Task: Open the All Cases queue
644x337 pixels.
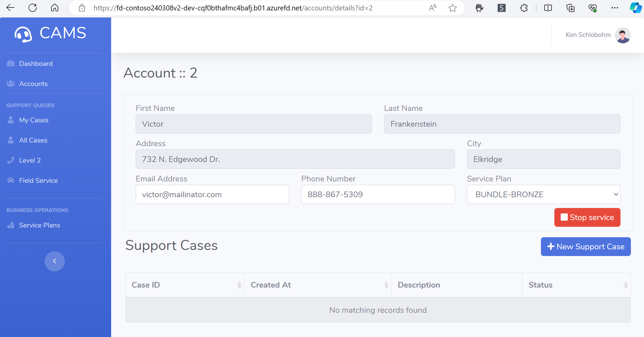Action: click(x=33, y=140)
